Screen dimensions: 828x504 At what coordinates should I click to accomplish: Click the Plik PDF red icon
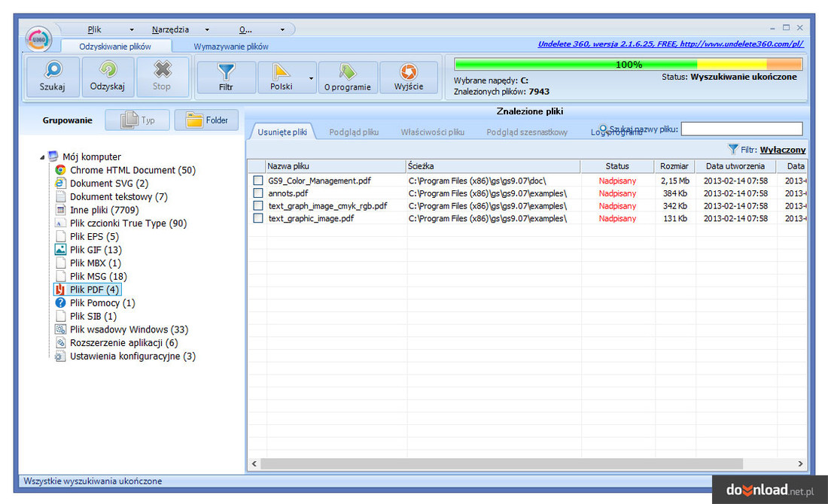click(x=61, y=289)
